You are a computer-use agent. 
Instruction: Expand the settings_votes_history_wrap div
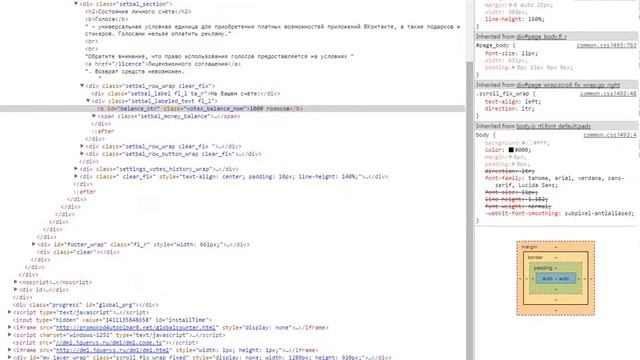[76, 169]
